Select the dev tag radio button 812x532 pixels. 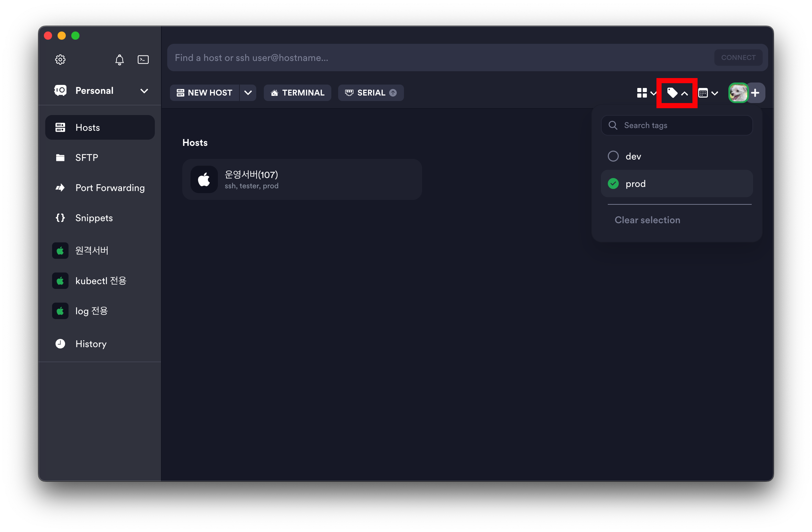pos(613,156)
